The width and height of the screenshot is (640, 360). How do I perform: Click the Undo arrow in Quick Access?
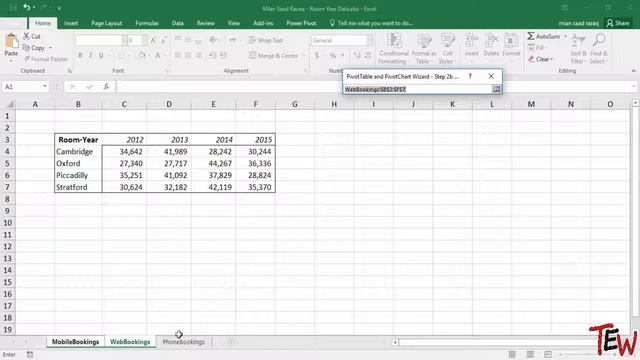27,7
